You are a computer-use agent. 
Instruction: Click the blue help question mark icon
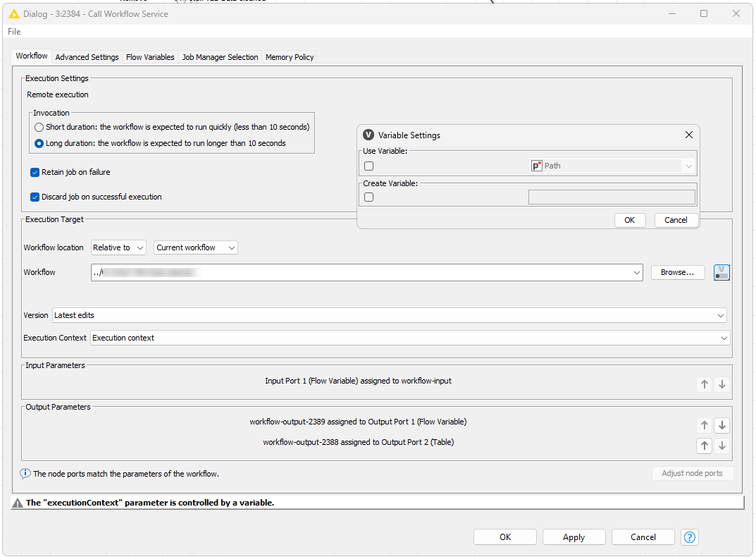click(690, 537)
